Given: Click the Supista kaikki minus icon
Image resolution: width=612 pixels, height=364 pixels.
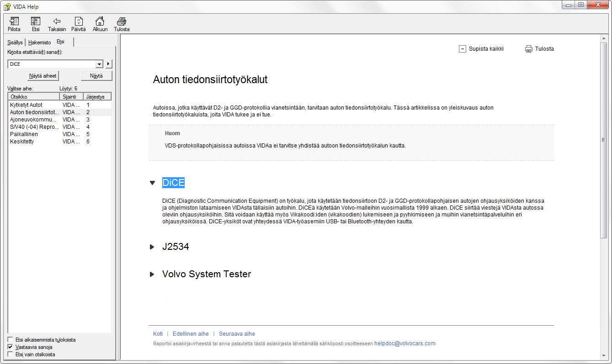Looking at the screenshot, I should tap(462, 49).
